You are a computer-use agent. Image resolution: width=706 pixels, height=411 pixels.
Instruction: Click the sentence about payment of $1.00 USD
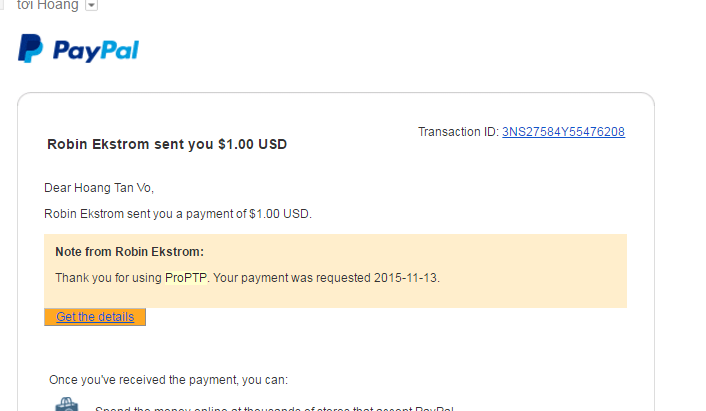pos(178,213)
